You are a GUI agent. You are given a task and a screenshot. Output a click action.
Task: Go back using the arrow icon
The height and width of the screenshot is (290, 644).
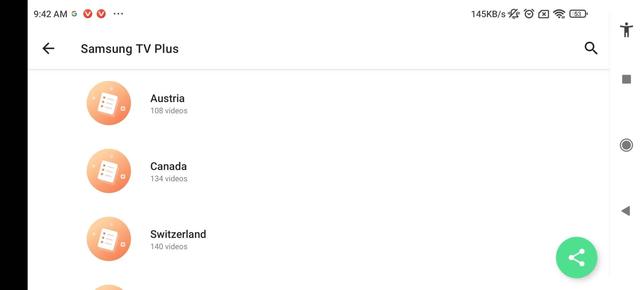[x=48, y=48]
